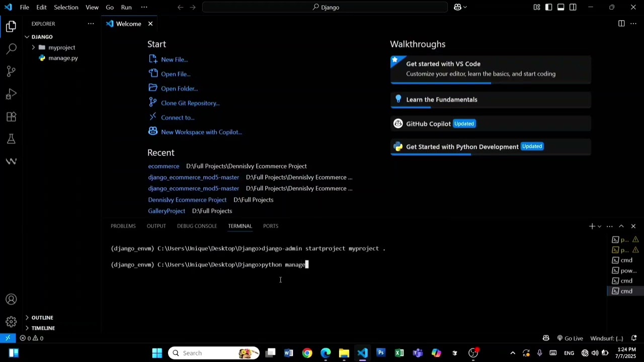The image size is (644, 362).
Task: Click Go Live in status bar
Action: coord(570,338)
